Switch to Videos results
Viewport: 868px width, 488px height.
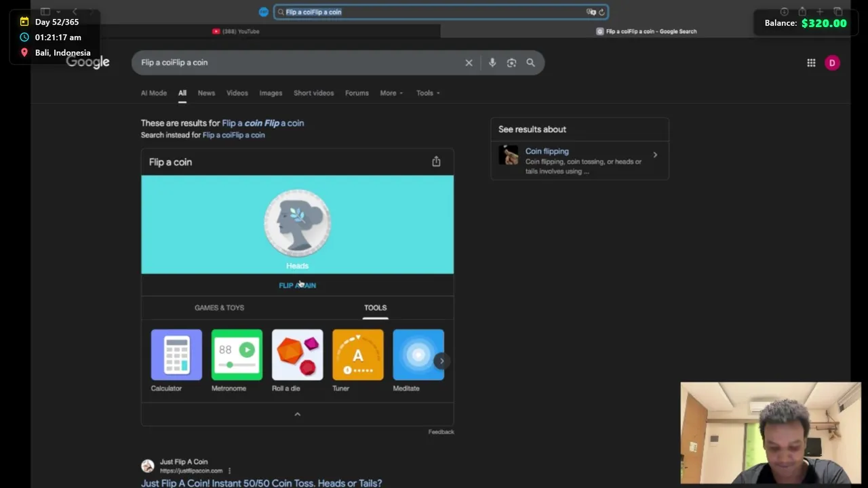237,93
